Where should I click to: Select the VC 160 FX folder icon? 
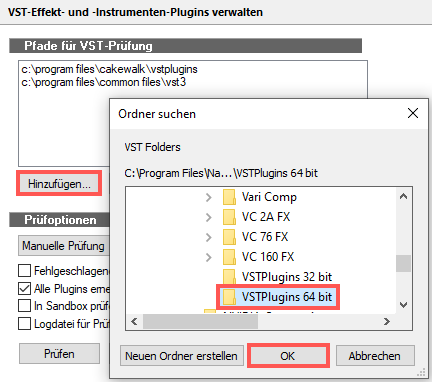pyautogui.click(x=229, y=257)
